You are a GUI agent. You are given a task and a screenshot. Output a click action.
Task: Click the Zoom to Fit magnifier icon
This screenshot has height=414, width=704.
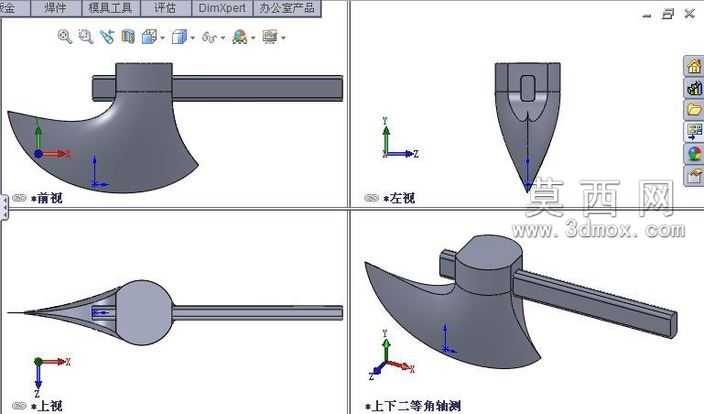click(65, 37)
